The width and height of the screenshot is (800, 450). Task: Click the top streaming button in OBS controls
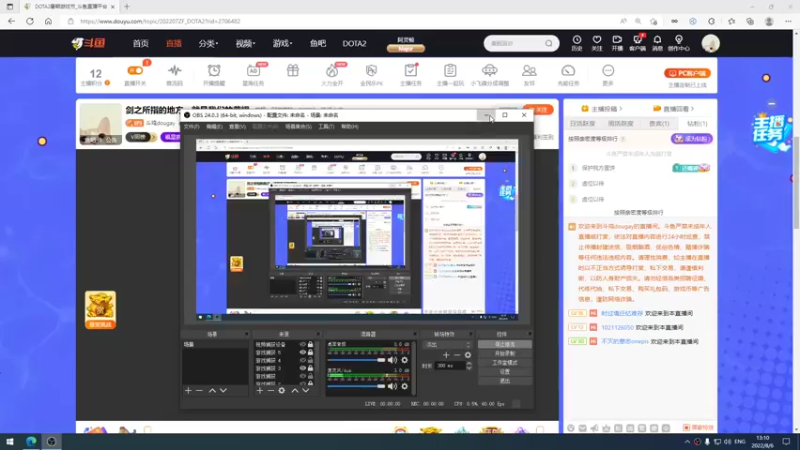click(x=505, y=345)
